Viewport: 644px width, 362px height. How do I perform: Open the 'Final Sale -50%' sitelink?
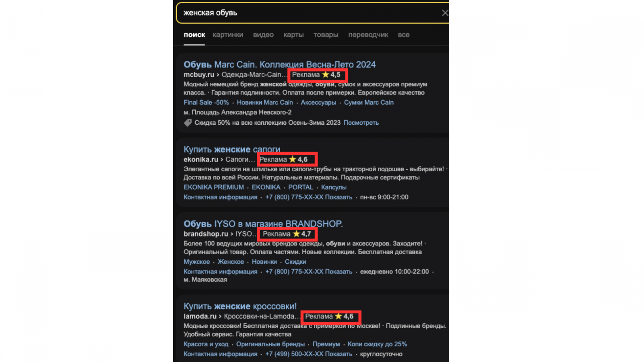pos(206,103)
